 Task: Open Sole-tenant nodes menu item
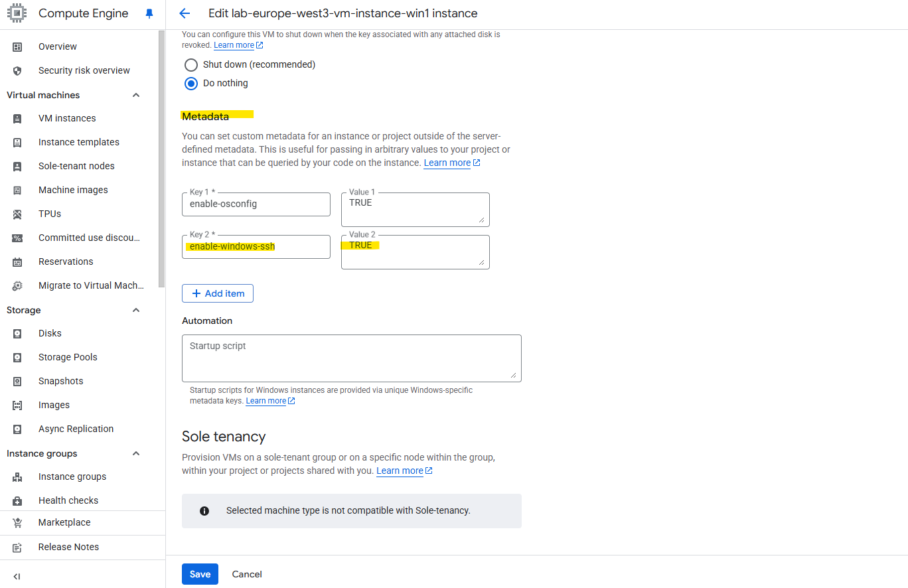pyautogui.click(x=76, y=166)
